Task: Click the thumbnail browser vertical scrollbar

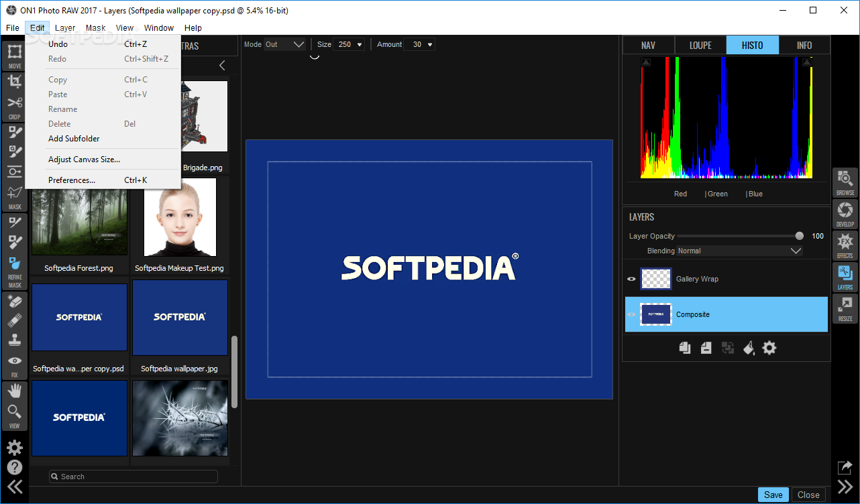Action: point(234,372)
